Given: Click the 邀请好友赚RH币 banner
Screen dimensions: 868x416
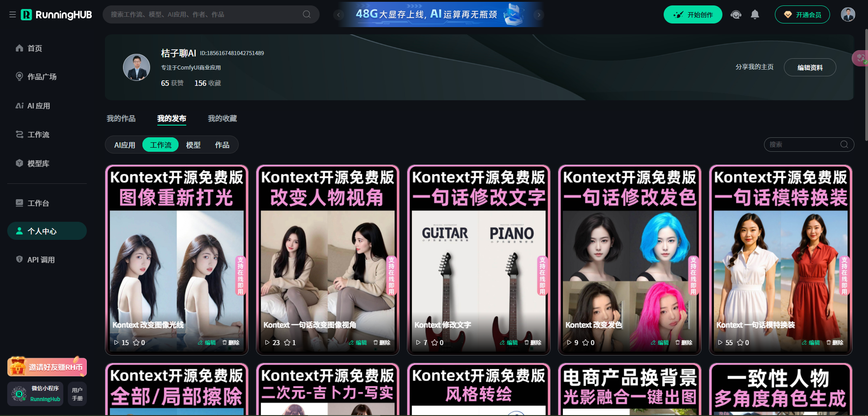Looking at the screenshot, I should coord(47,367).
